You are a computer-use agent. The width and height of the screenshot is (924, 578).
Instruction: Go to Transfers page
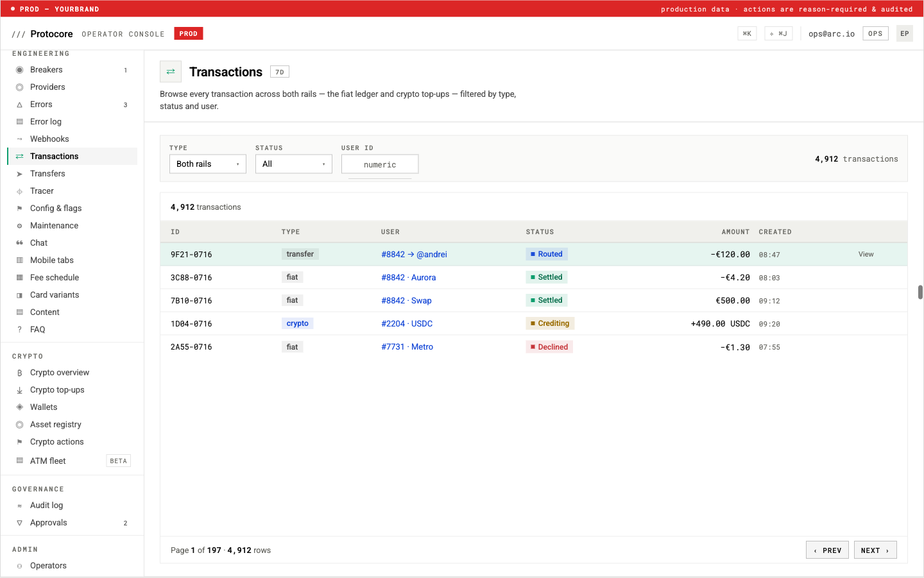tap(73, 174)
